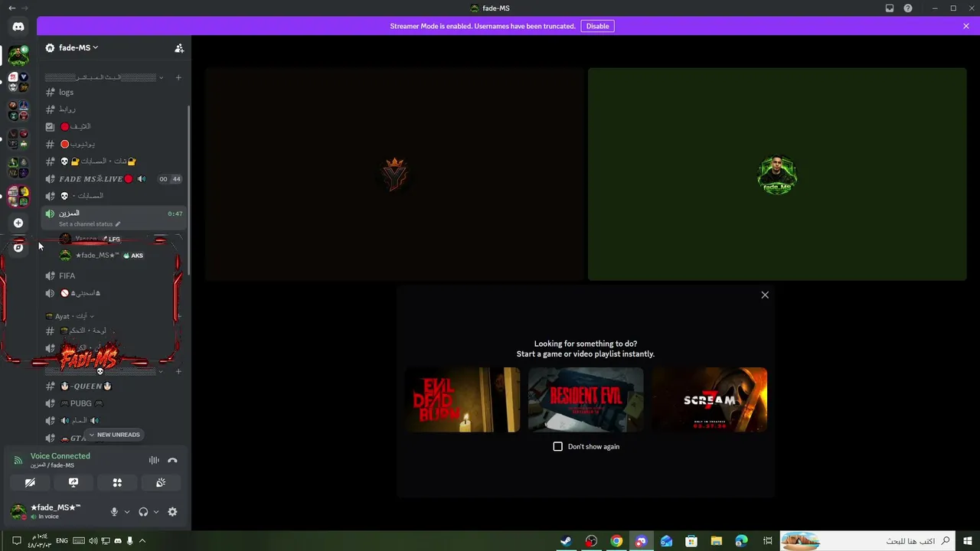Start the Resident Evil video

pyautogui.click(x=586, y=399)
